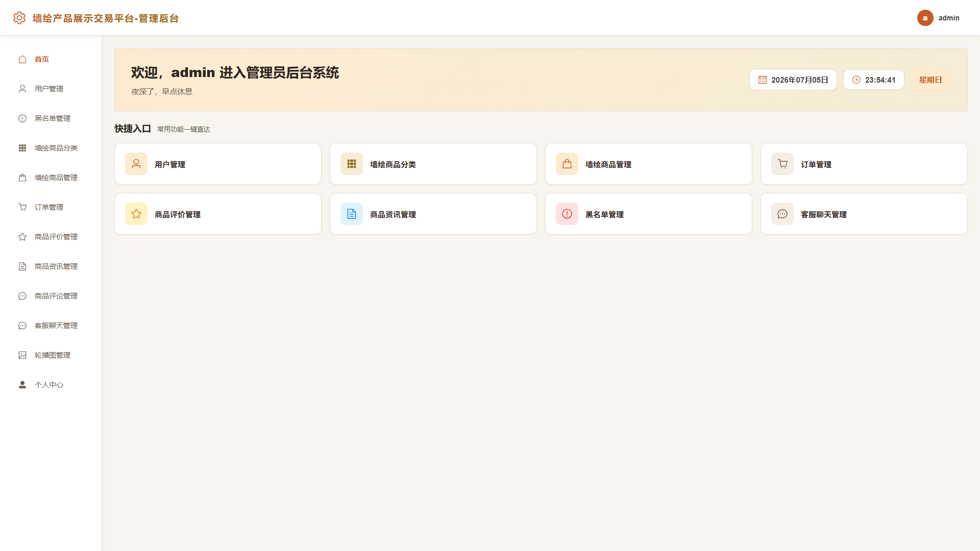Click the chat icon beside 客服聊天管理 in sidebar

pos(22,325)
